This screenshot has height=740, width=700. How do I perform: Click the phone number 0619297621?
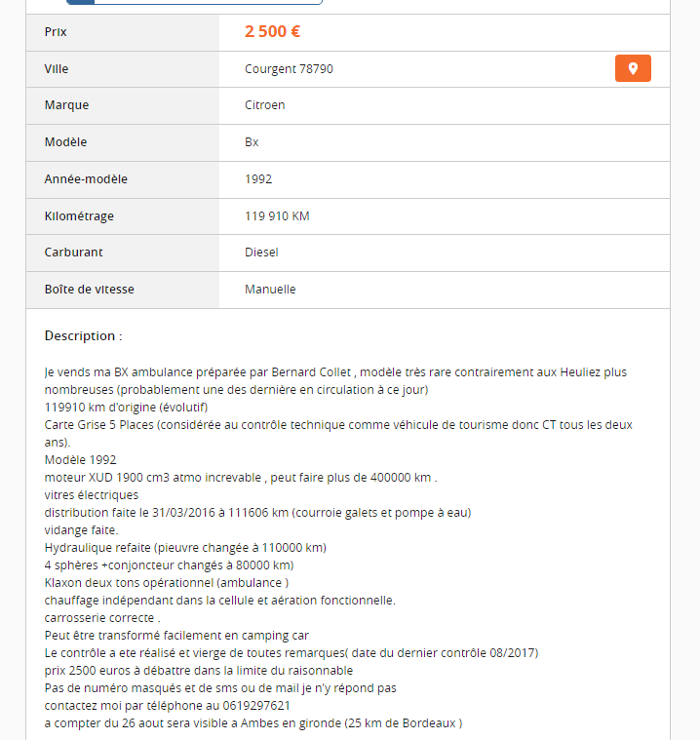tap(257, 705)
